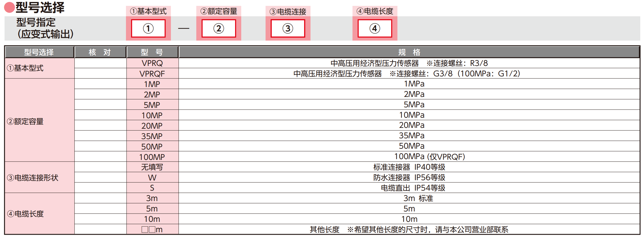
Task: Click the empty 核对 cell in 100MP row
Action: pyautogui.click(x=100, y=157)
